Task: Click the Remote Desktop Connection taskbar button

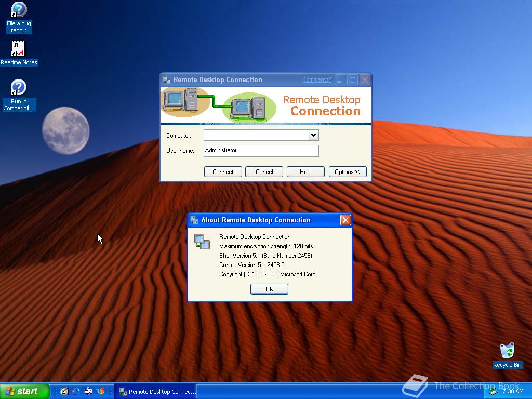Action: (x=155, y=392)
